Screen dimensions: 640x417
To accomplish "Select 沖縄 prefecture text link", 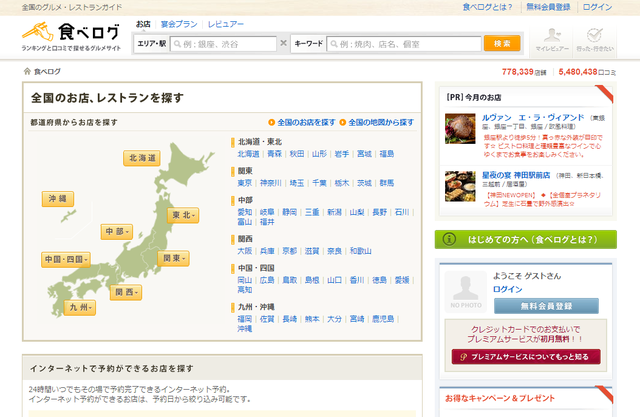I will coord(245,329).
